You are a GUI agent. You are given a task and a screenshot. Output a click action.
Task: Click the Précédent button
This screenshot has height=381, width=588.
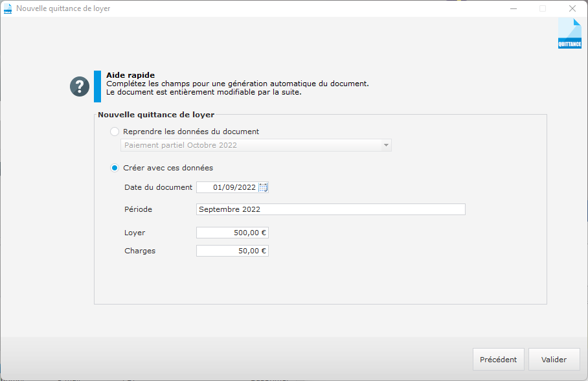[498, 359]
